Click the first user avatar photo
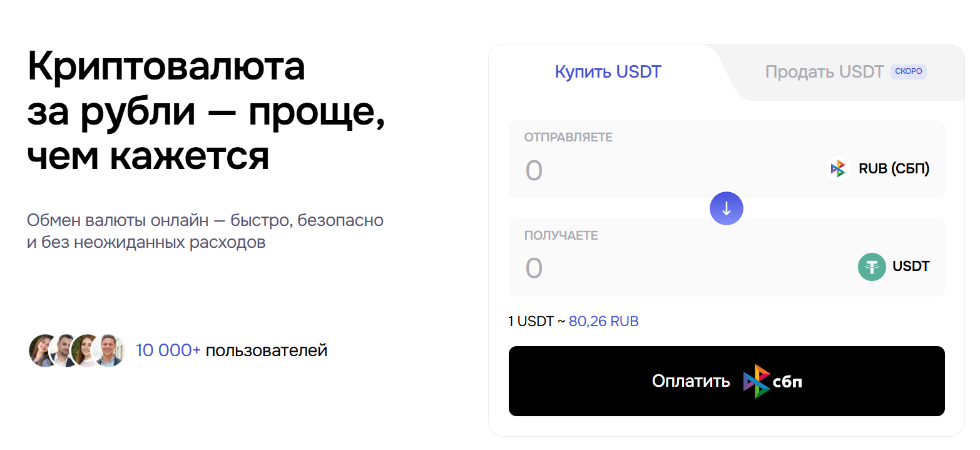This screenshot has width=980, height=450. 43,350
